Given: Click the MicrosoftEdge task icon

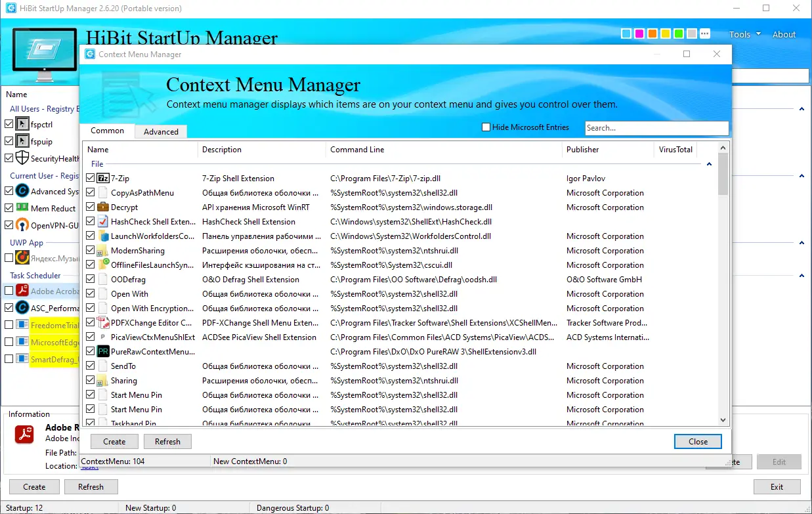Looking at the screenshot, I should click(22, 341).
